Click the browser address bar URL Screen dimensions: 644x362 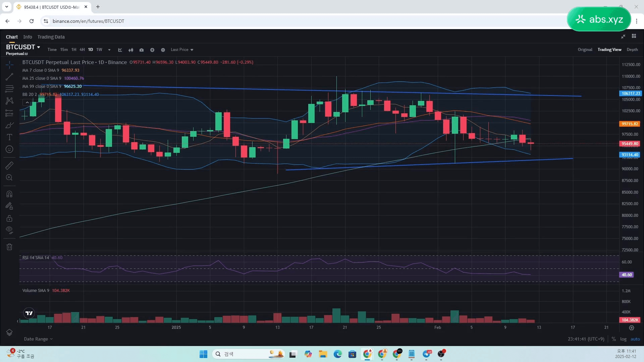[x=88, y=21]
